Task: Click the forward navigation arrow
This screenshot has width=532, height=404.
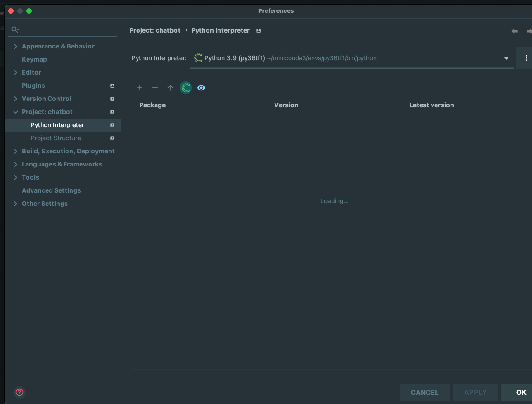Action: 529,31
